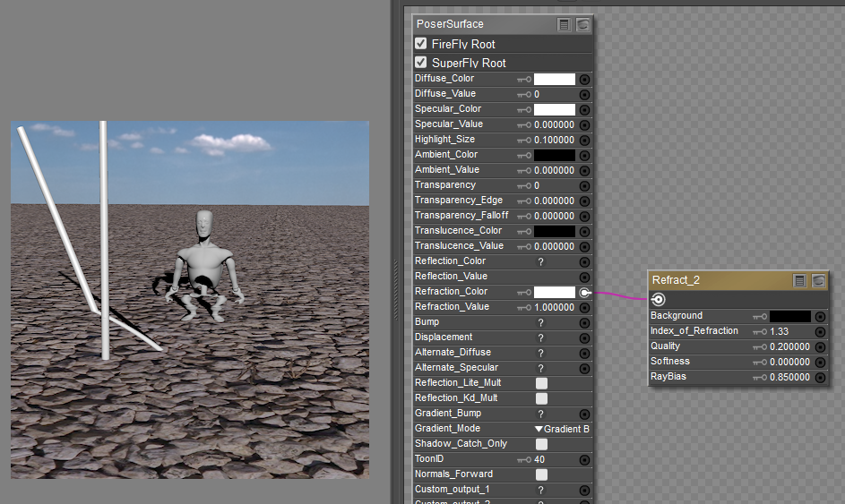Uncheck the SuperFly Root checkbox
Image resolution: width=845 pixels, height=504 pixels.
coord(421,63)
